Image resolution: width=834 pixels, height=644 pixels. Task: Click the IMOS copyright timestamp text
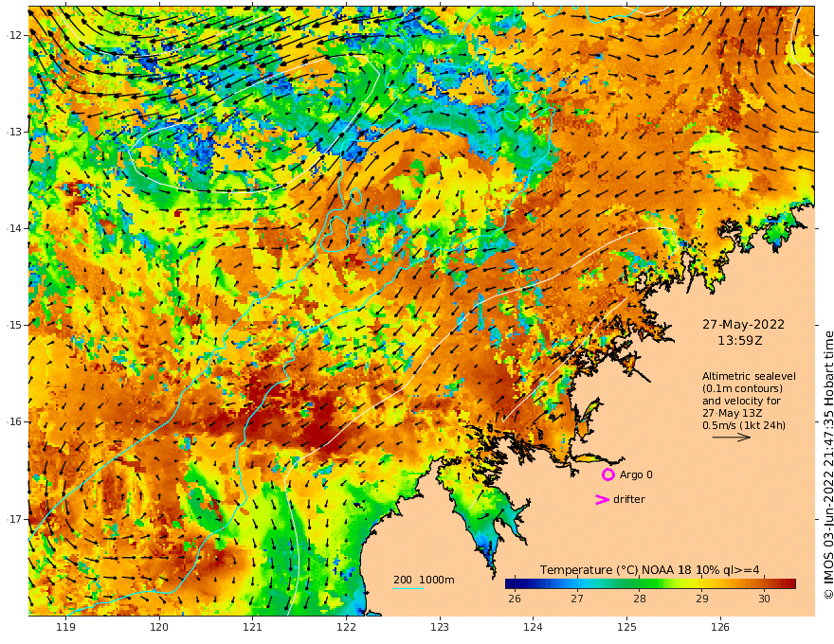pyautogui.click(x=827, y=465)
